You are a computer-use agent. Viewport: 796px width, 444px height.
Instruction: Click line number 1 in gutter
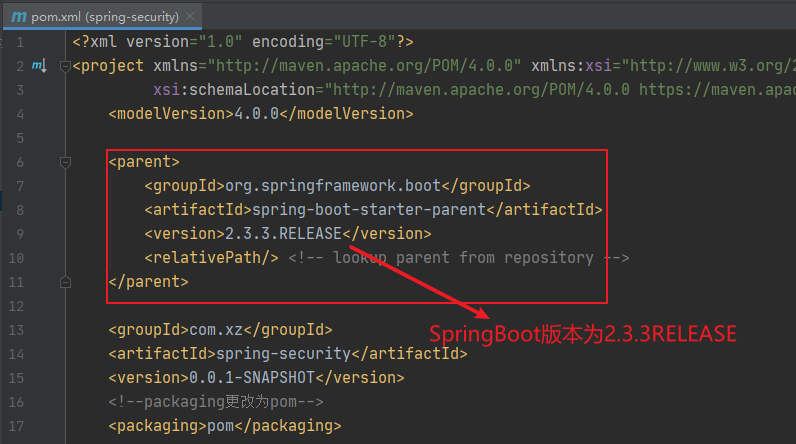click(x=20, y=42)
